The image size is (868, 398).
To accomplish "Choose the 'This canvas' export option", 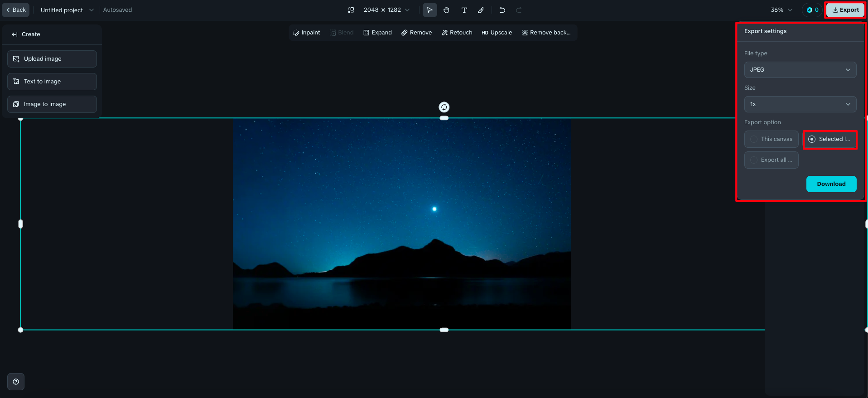I will click(771, 139).
